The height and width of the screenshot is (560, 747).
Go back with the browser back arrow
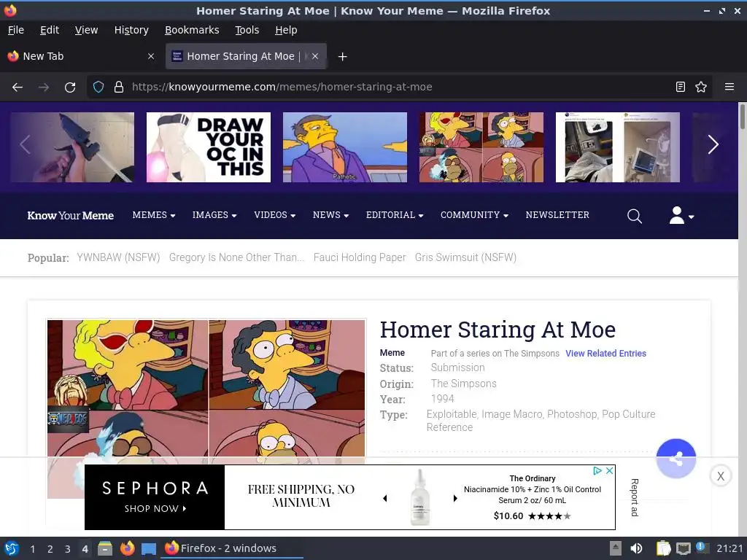pyautogui.click(x=18, y=87)
